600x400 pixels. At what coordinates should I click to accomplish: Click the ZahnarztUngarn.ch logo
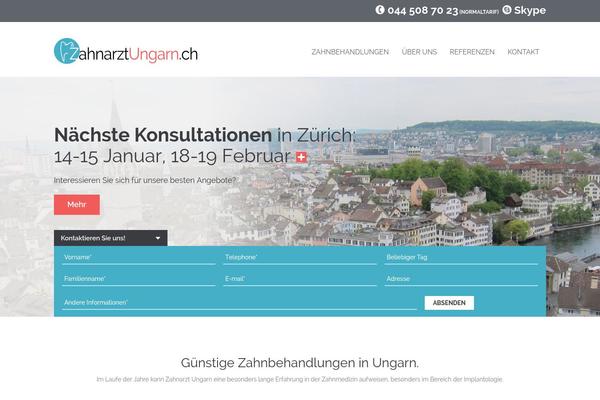pos(126,52)
